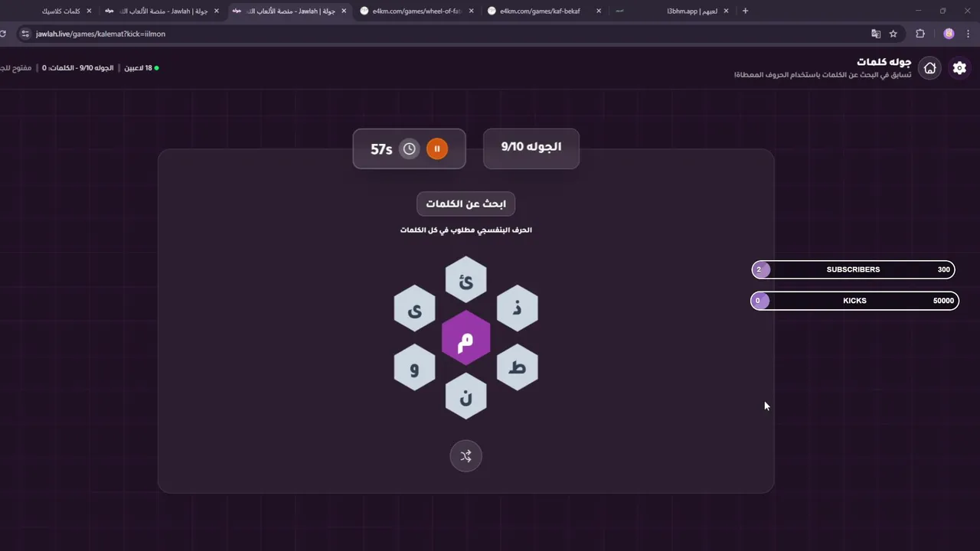
Task: Click the 300 subscribers goal value
Action: point(943,269)
